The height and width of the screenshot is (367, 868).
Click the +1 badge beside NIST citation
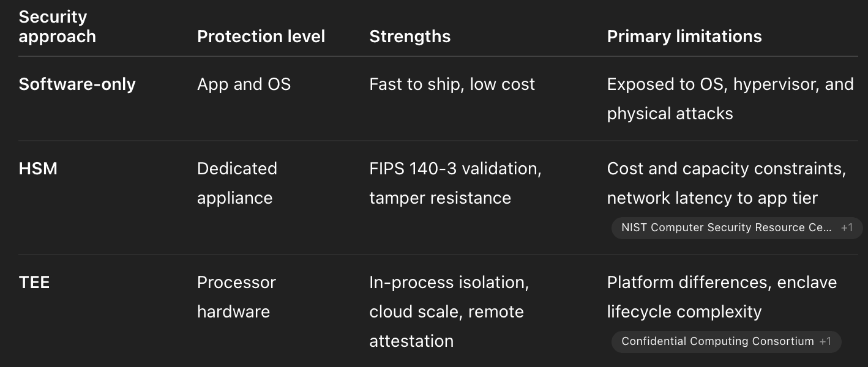(x=847, y=228)
